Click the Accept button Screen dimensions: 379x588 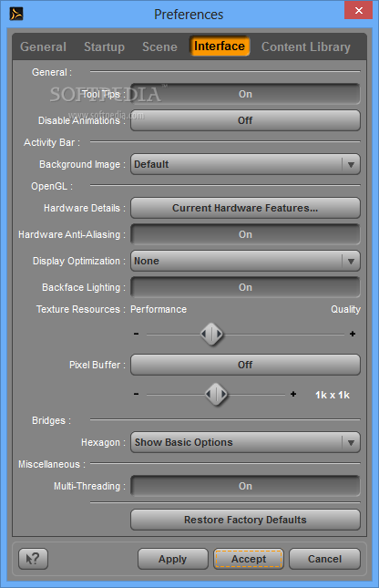(249, 559)
